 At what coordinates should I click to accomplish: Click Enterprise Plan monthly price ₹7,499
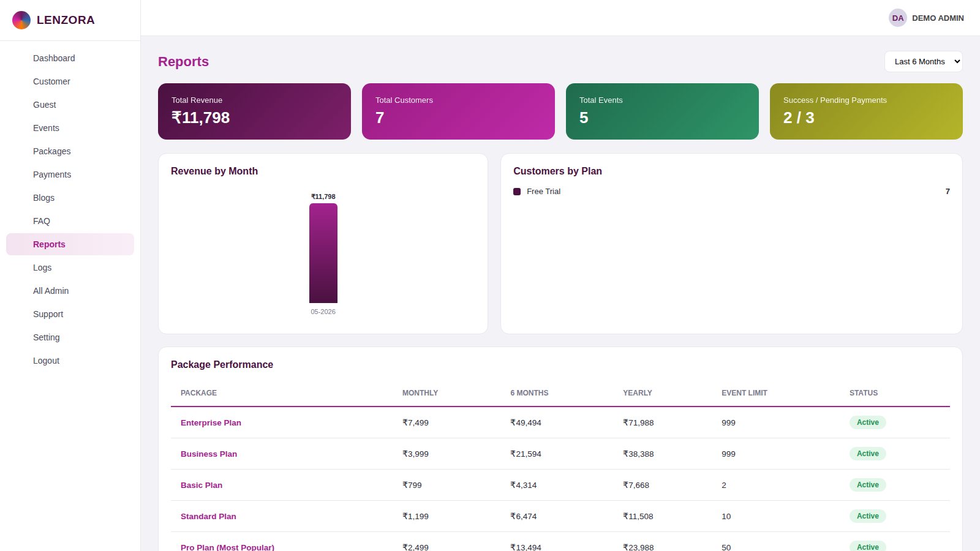(415, 423)
